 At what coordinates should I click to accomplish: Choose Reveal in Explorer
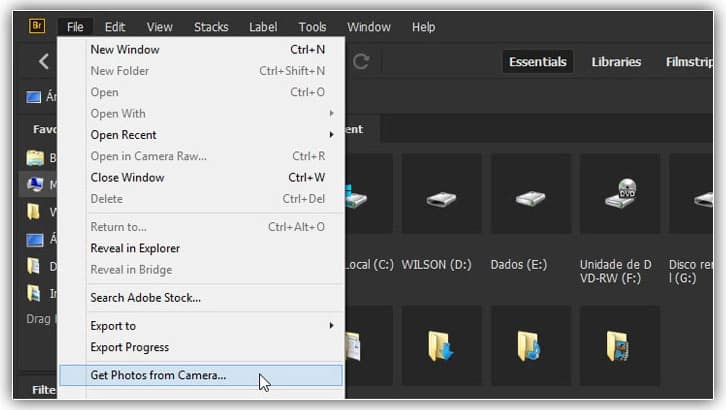point(201,248)
